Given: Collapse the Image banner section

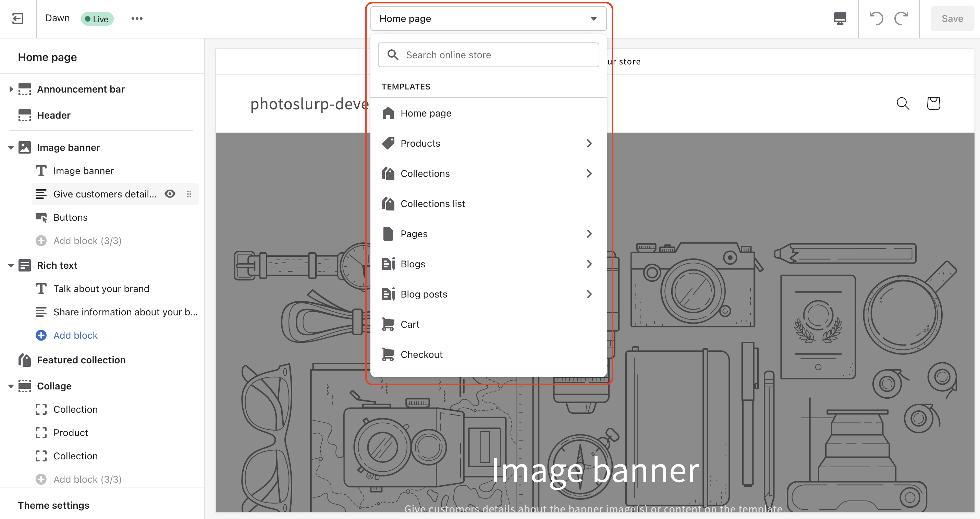Looking at the screenshot, I should tap(11, 148).
